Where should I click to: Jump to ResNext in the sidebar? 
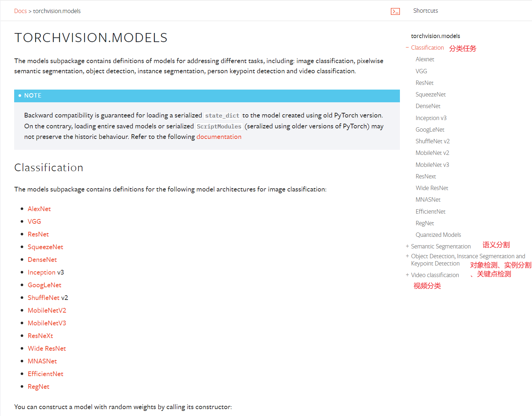[426, 176]
